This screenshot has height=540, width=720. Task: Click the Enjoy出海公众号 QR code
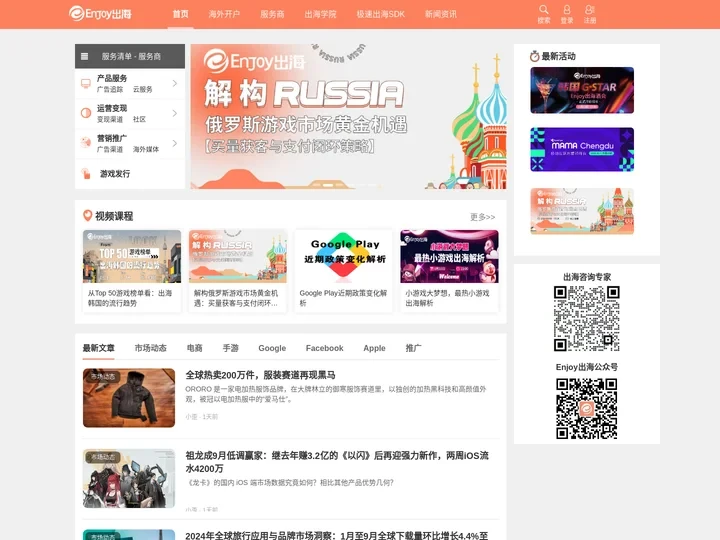coord(586,408)
